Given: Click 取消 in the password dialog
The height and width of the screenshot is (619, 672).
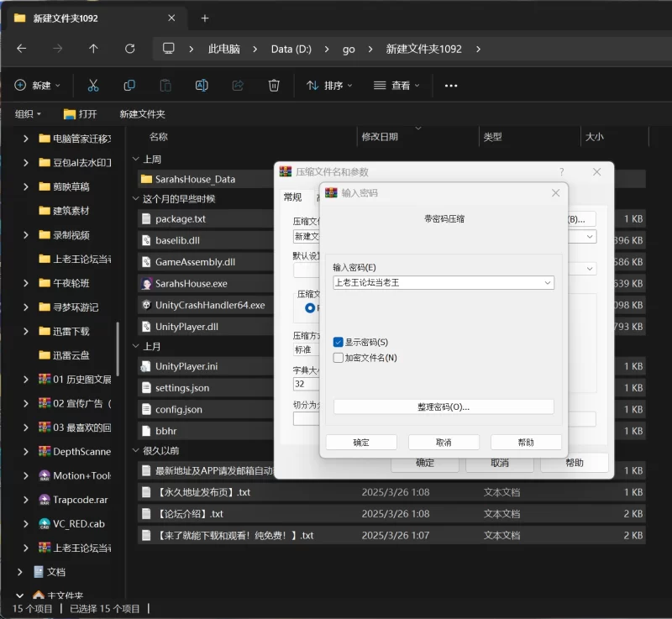Looking at the screenshot, I should pyautogui.click(x=444, y=443).
